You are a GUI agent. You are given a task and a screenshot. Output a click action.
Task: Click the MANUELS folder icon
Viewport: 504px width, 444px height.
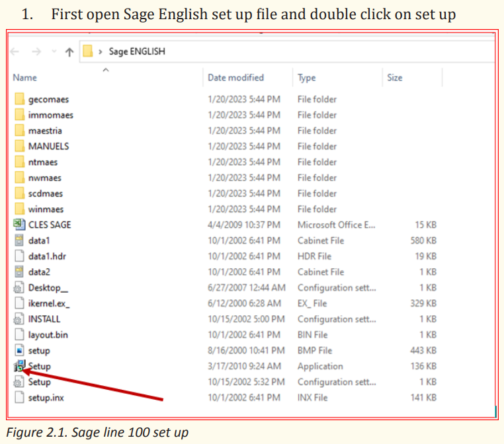(x=19, y=146)
